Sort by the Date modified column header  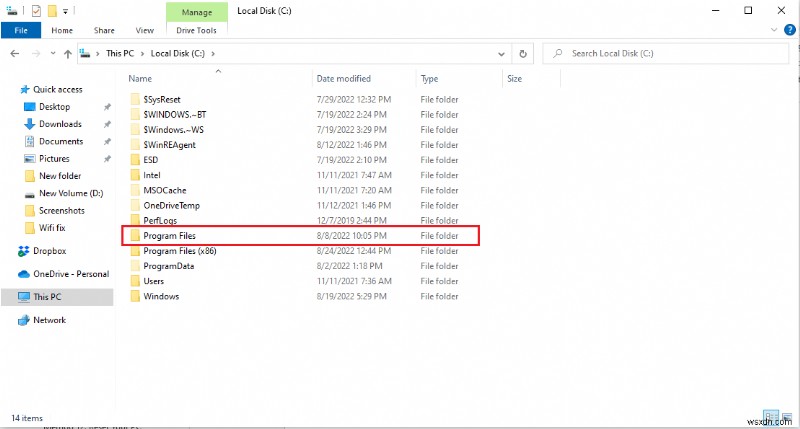coord(343,79)
